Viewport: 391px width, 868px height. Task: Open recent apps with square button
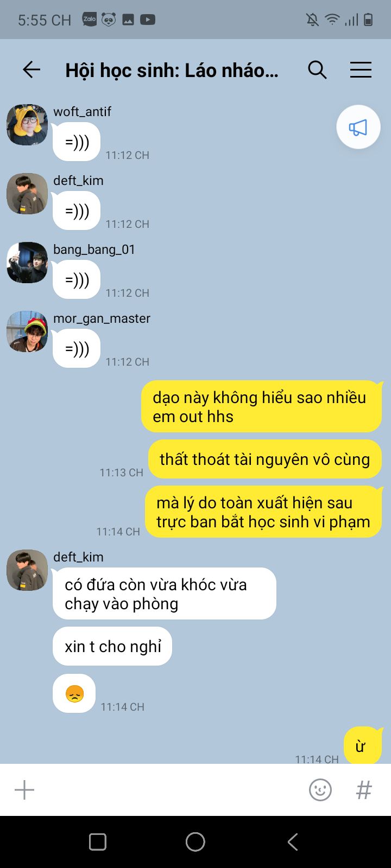[x=98, y=842]
